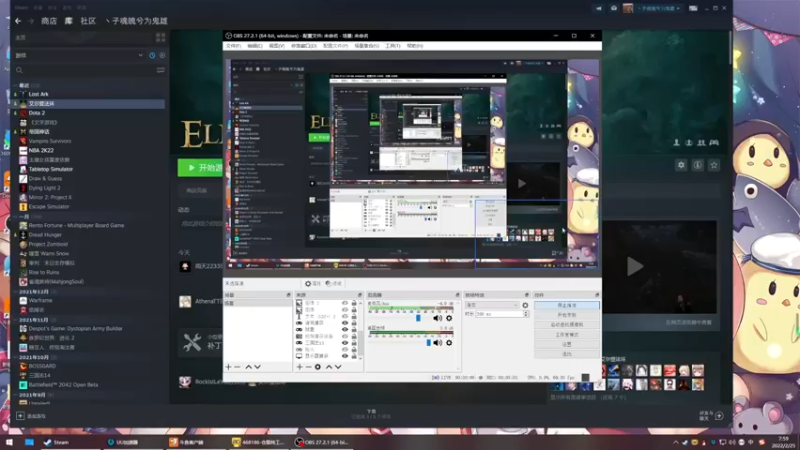Screen dimensions: 800x450
Task: Click the Steam profile avatar picture
Action: point(628,8)
